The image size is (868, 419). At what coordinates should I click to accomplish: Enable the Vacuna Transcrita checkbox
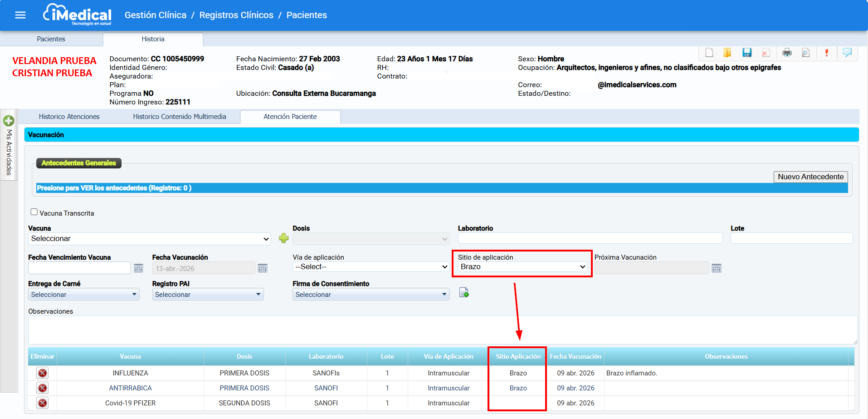(x=34, y=212)
